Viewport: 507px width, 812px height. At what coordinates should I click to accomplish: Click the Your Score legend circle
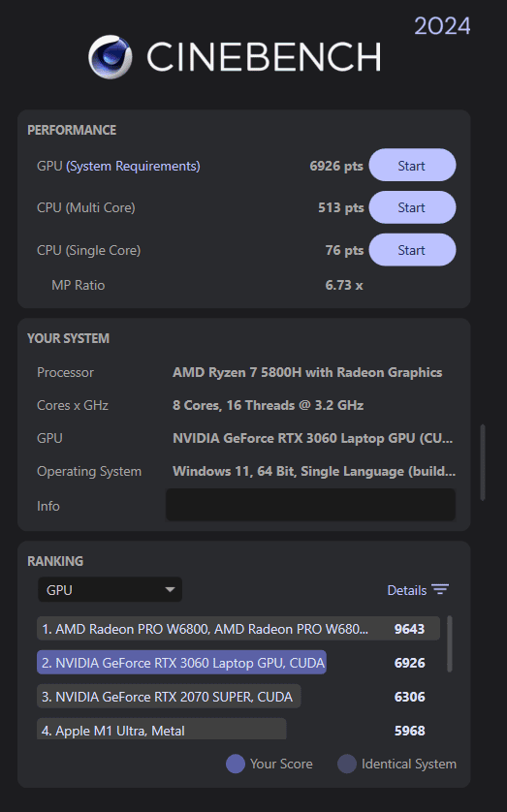pyautogui.click(x=236, y=764)
